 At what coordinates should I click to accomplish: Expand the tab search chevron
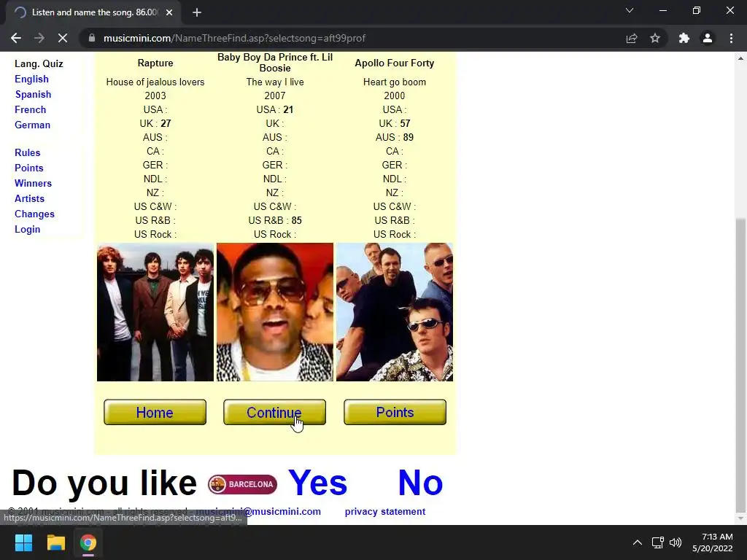point(630,10)
